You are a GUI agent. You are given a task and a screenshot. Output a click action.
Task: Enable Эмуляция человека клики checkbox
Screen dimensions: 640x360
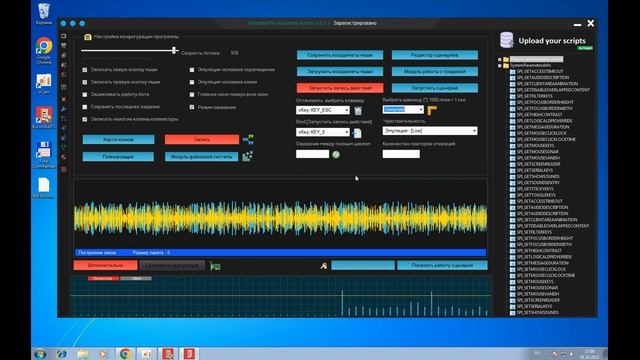(x=192, y=82)
